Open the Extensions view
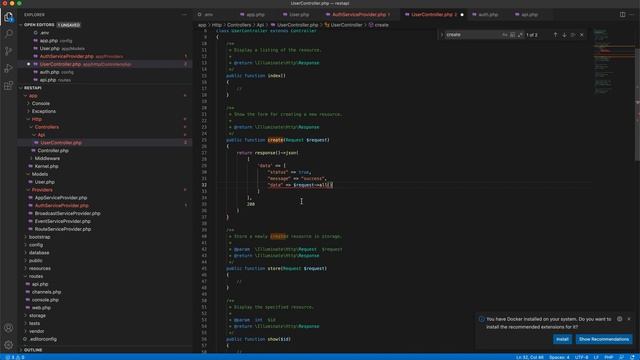Viewport: 640px width, 360px height. pos(9,85)
